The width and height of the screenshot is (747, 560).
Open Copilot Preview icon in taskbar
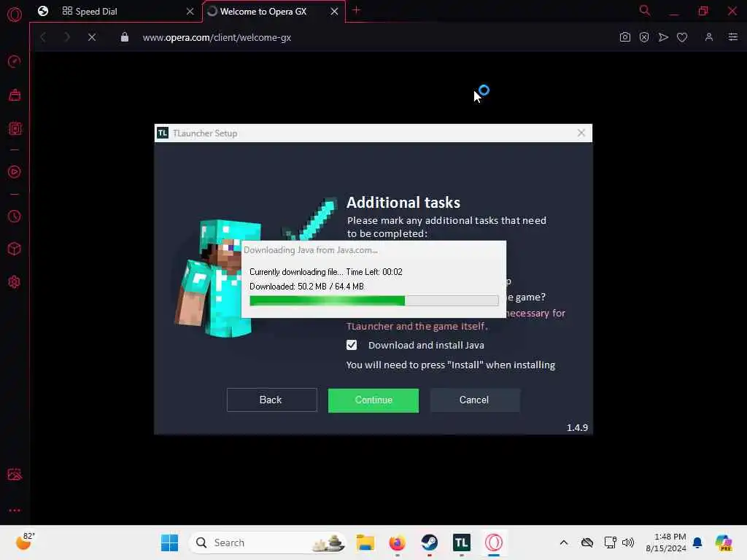[x=724, y=542]
